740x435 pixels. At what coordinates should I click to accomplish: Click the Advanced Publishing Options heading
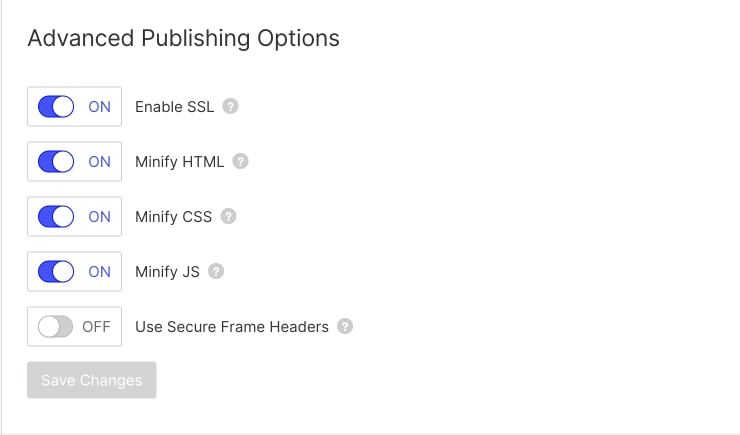[x=183, y=38]
